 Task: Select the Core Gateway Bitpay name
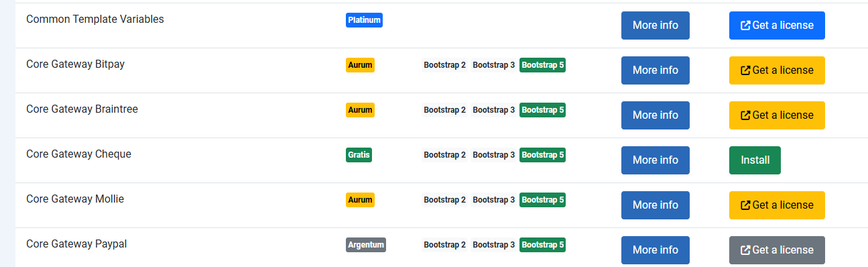(75, 64)
